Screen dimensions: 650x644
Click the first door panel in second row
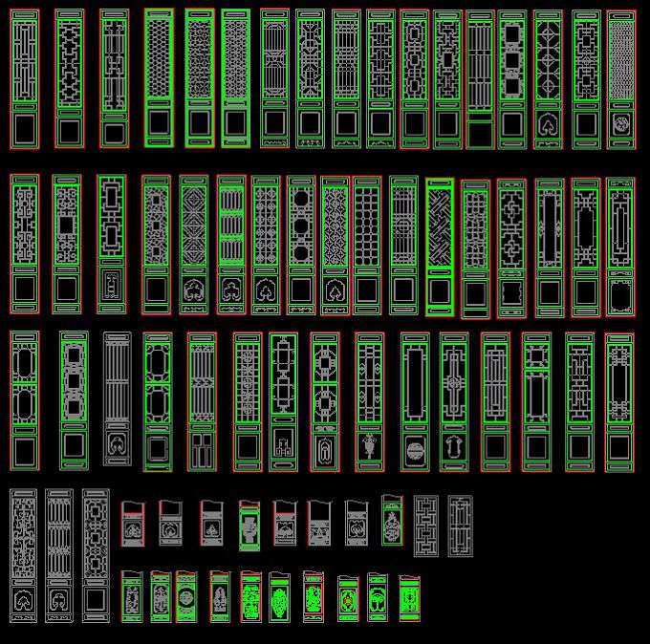click(x=25, y=245)
